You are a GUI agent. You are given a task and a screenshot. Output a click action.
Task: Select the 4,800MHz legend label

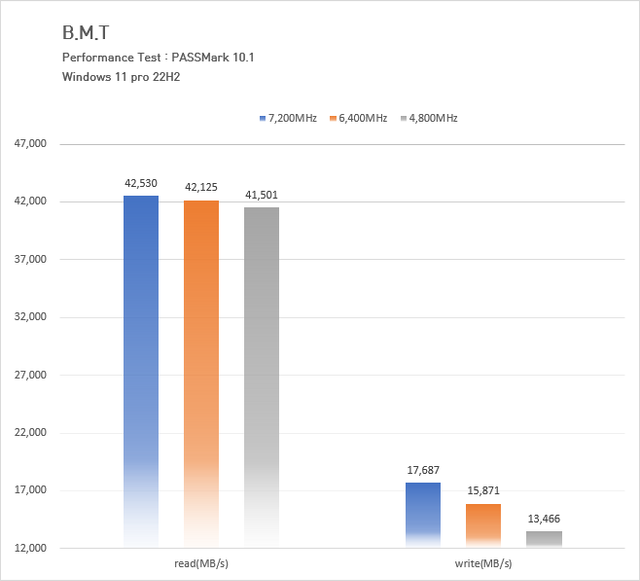[x=433, y=118]
